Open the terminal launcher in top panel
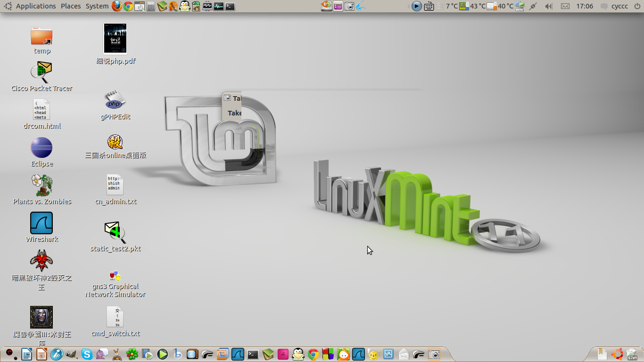Screen dimensions: 644x362 point(230,6)
